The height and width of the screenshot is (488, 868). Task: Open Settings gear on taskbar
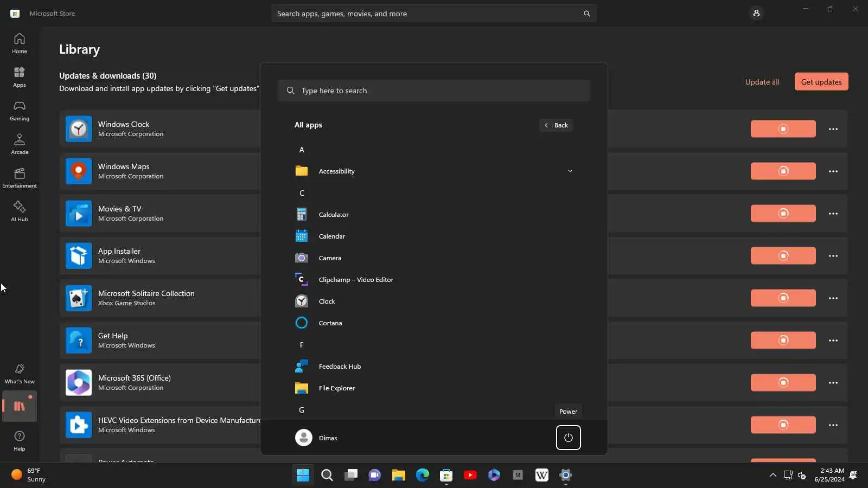566,476
